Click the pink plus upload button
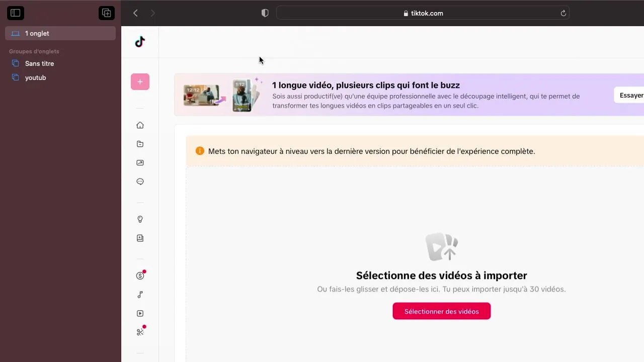Image resolution: width=644 pixels, height=362 pixels. pyautogui.click(x=140, y=82)
